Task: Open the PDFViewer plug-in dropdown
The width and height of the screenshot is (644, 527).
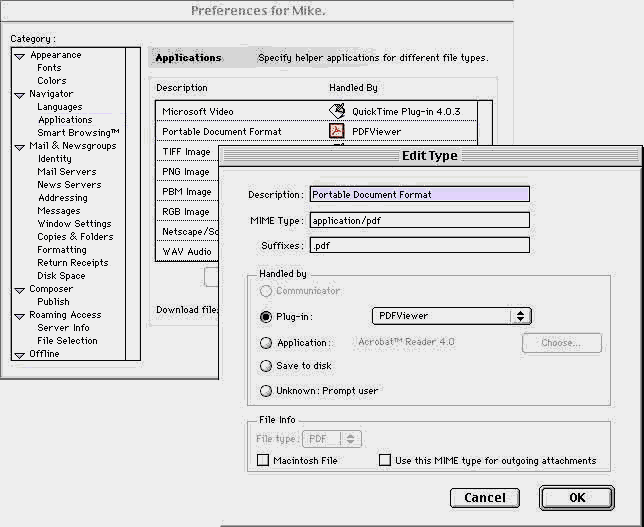Action: pos(451,316)
